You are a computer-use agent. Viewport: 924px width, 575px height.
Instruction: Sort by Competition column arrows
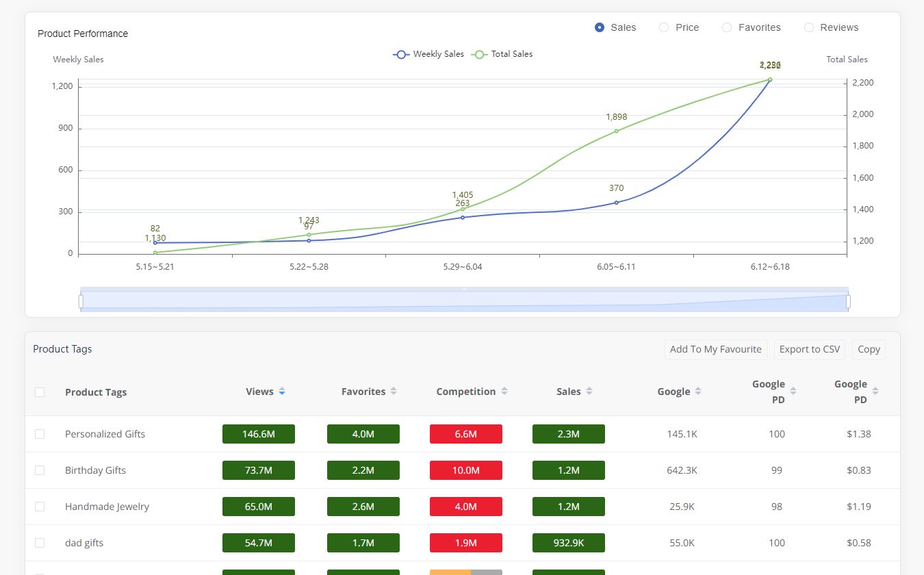[504, 392]
